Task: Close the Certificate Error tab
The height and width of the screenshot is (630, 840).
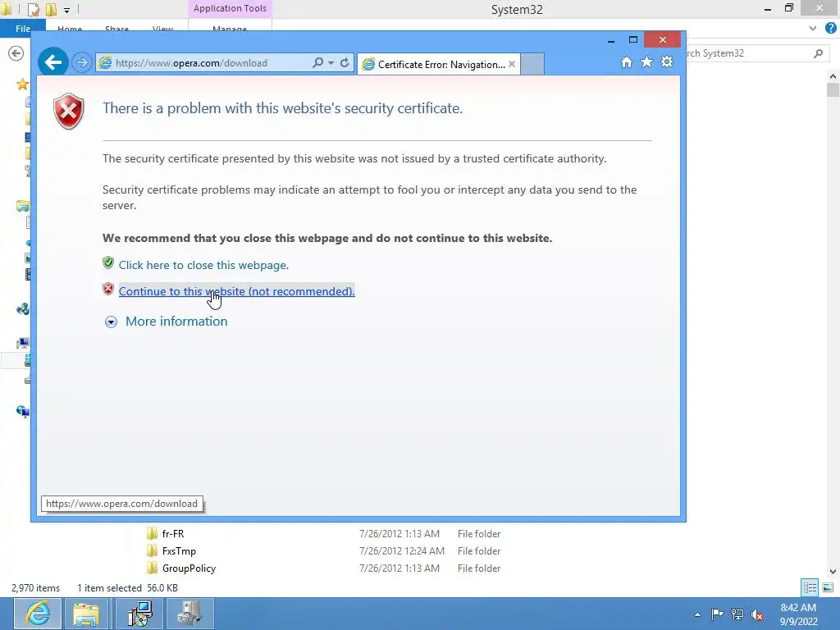Action: (512, 64)
